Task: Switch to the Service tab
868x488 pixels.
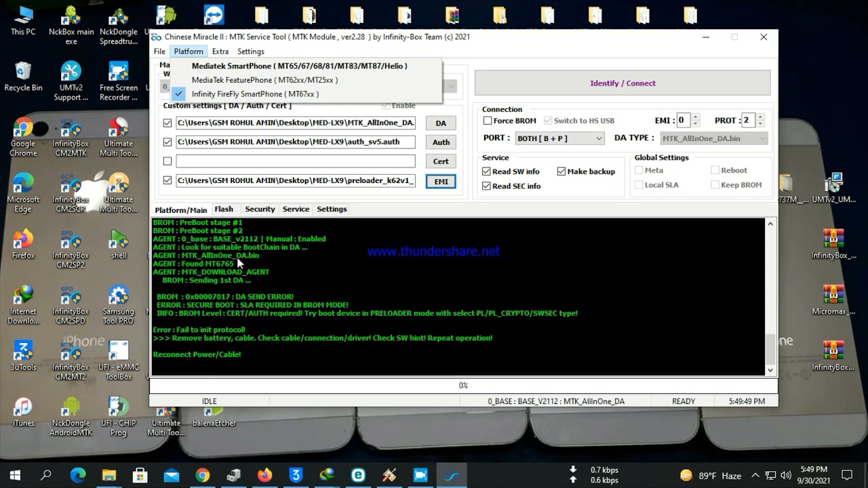Action: (296, 209)
